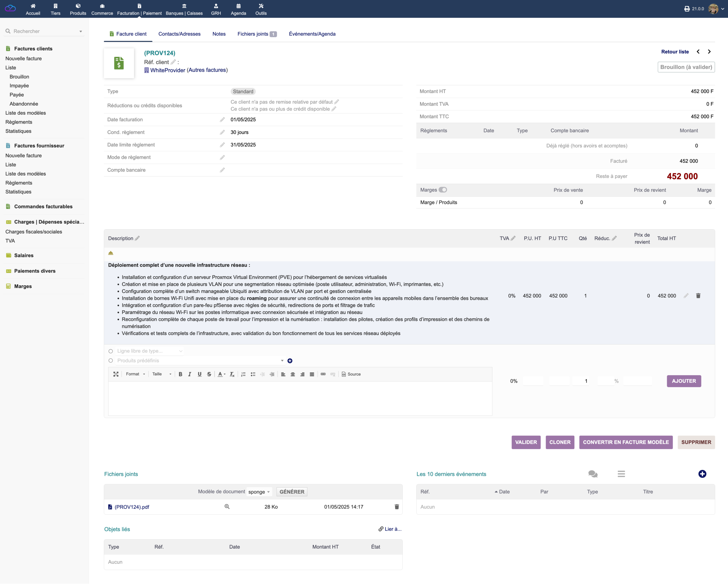Toggle the Marges switch
This screenshot has width=728, height=584.
pyautogui.click(x=443, y=190)
